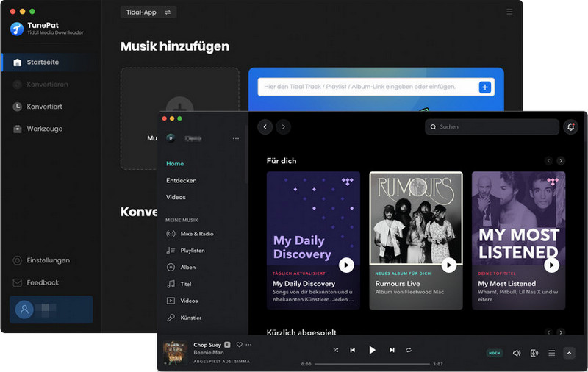The image size is (588, 372).
Task: Change audio quality via HOCH badge
Action: (494, 353)
